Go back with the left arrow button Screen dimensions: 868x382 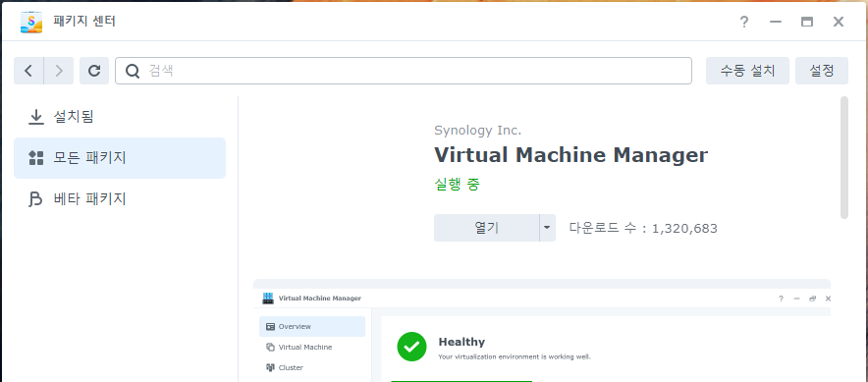(x=28, y=71)
